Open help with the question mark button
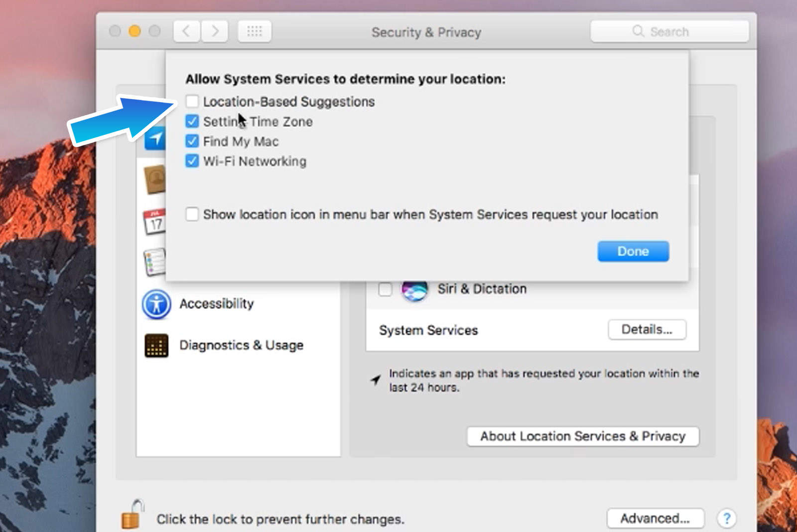 tap(726, 519)
